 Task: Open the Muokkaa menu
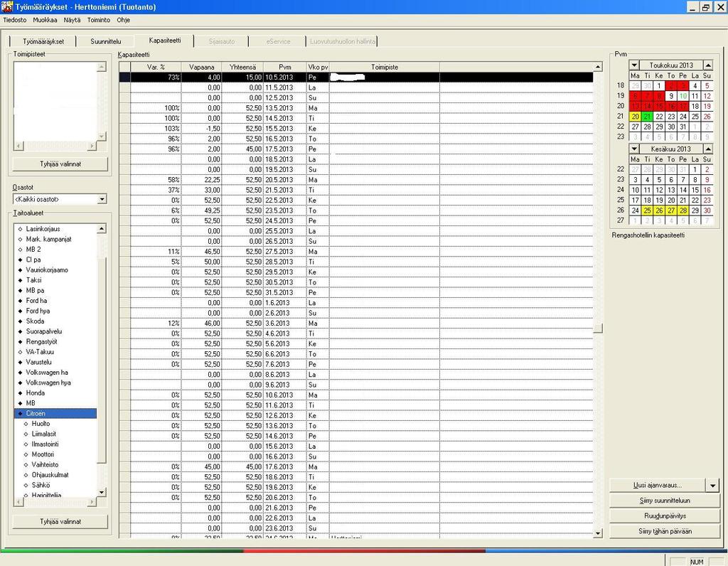click(x=45, y=20)
